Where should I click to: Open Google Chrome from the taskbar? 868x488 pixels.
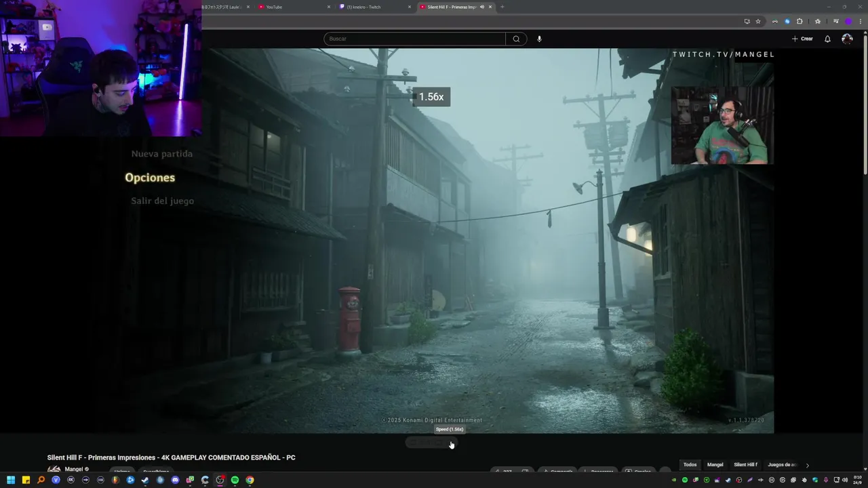pyautogui.click(x=250, y=480)
